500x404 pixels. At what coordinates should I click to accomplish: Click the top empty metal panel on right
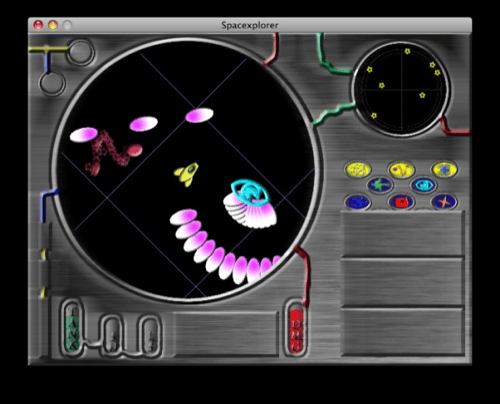point(402,234)
